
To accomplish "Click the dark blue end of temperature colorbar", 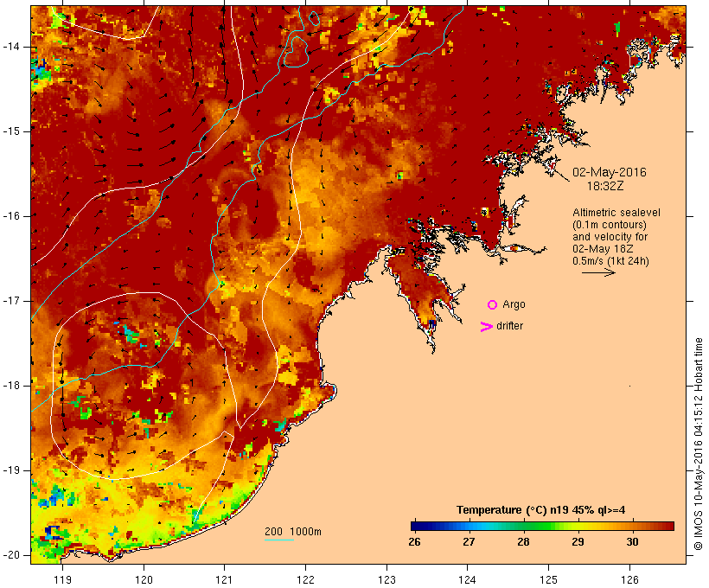I will (x=414, y=526).
